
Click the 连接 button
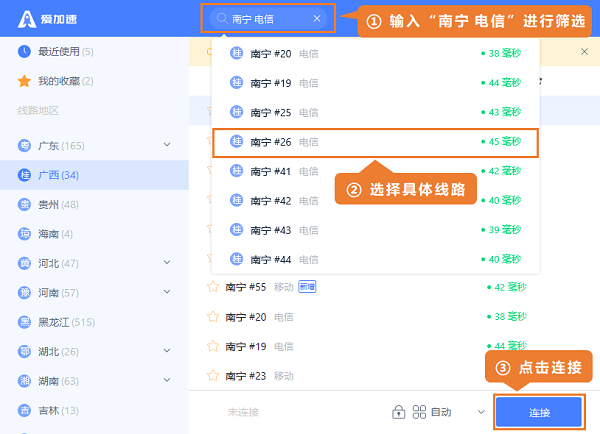click(539, 412)
